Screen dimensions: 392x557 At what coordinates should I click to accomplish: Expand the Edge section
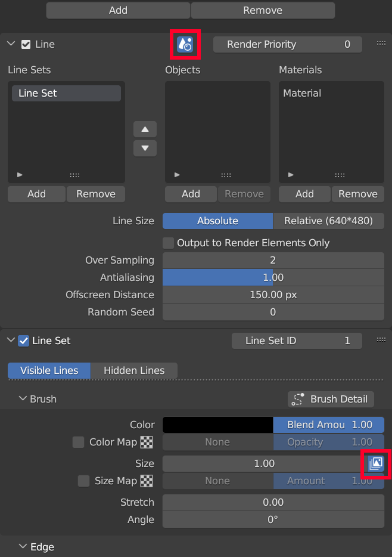pos(23,547)
